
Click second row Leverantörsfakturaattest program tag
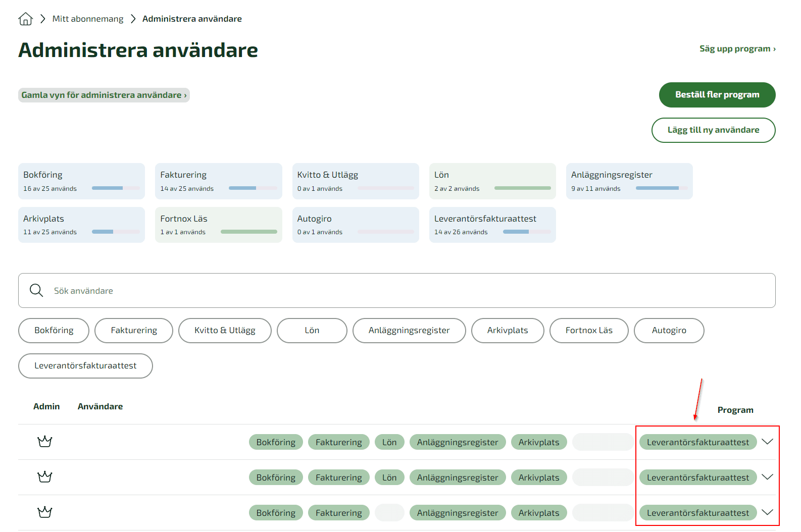[698, 477]
